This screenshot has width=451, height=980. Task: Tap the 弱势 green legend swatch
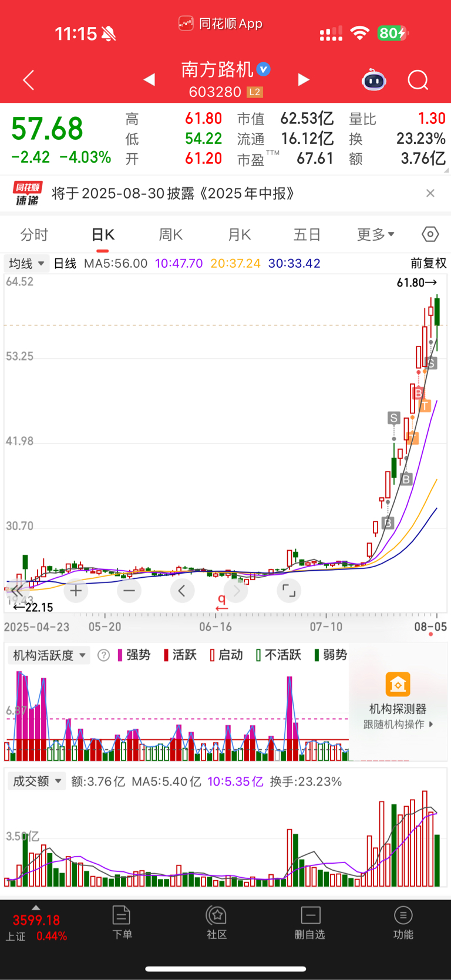coord(317,655)
